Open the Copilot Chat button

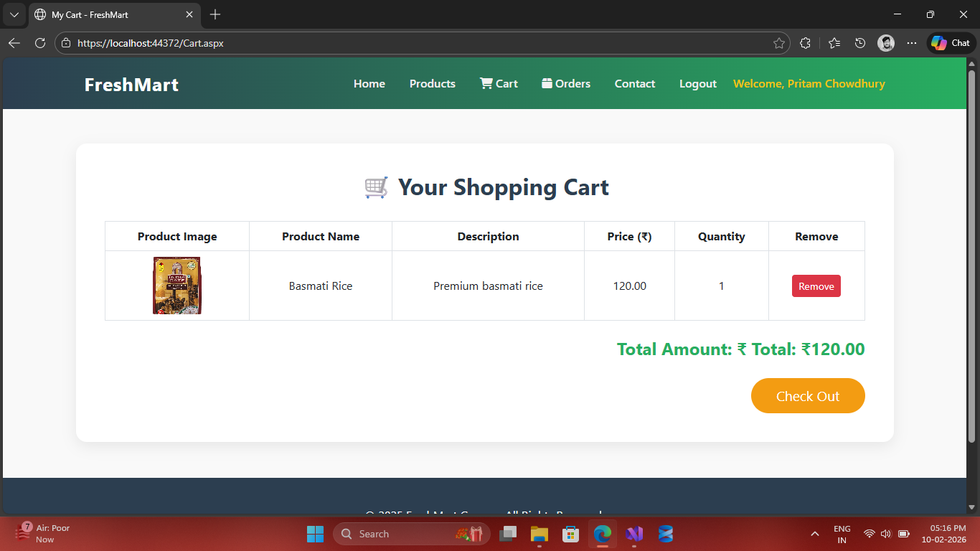[951, 43]
